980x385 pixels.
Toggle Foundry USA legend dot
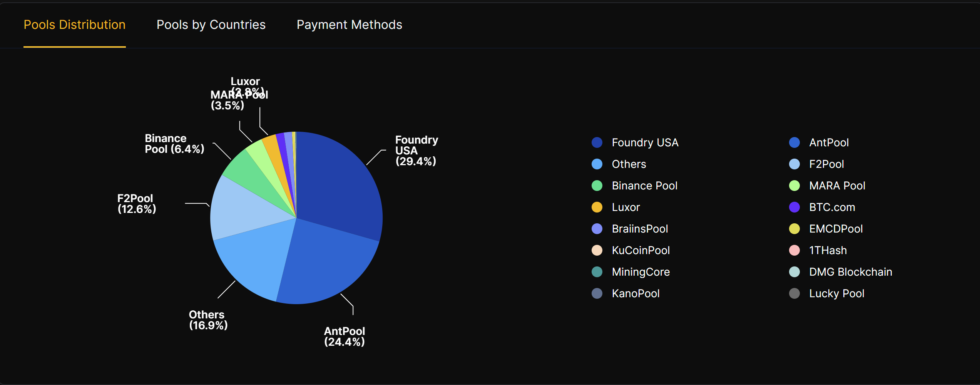tap(597, 142)
